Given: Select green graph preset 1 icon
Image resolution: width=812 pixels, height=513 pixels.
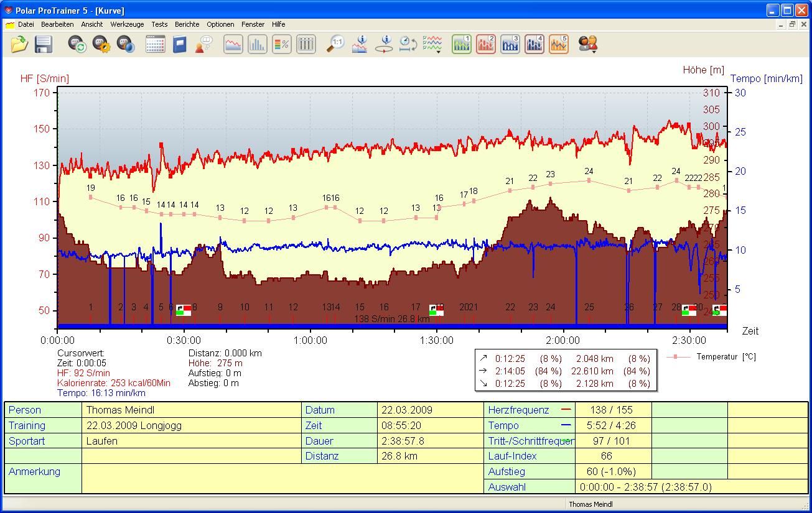Looking at the screenshot, I should click(x=462, y=44).
